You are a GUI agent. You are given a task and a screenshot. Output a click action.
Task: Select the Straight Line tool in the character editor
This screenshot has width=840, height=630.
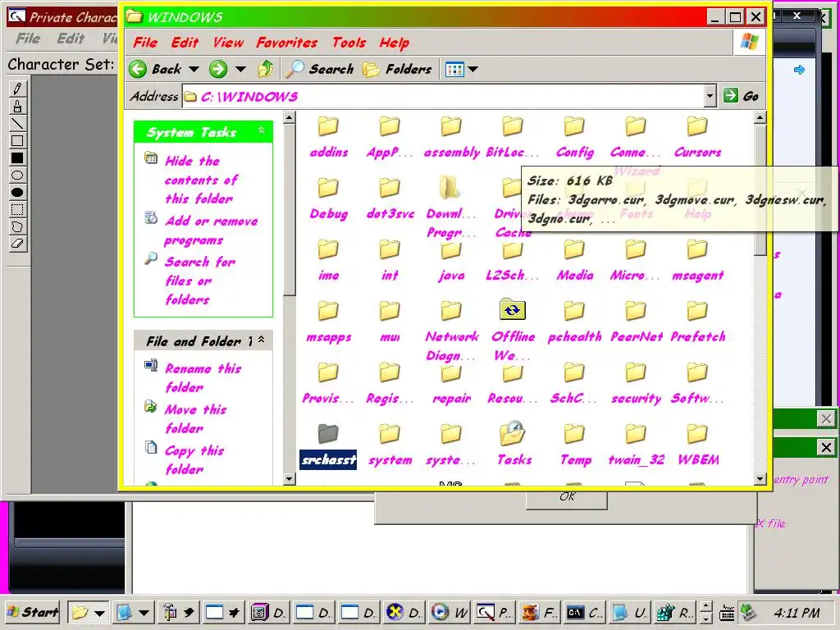17,123
